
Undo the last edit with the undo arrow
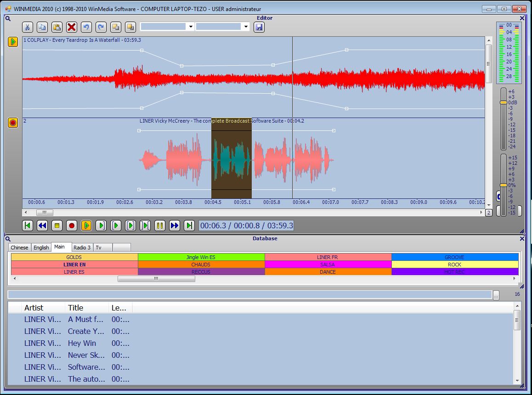pyautogui.click(x=86, y=27)
